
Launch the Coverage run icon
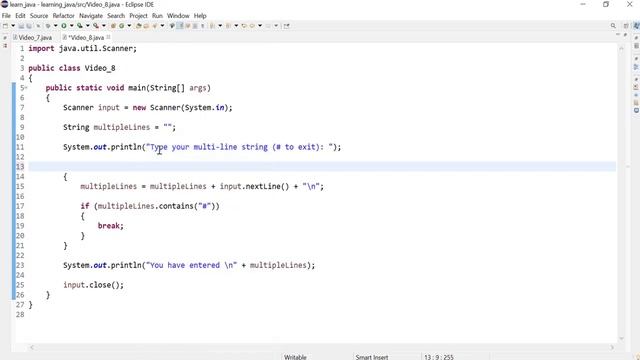80,26
